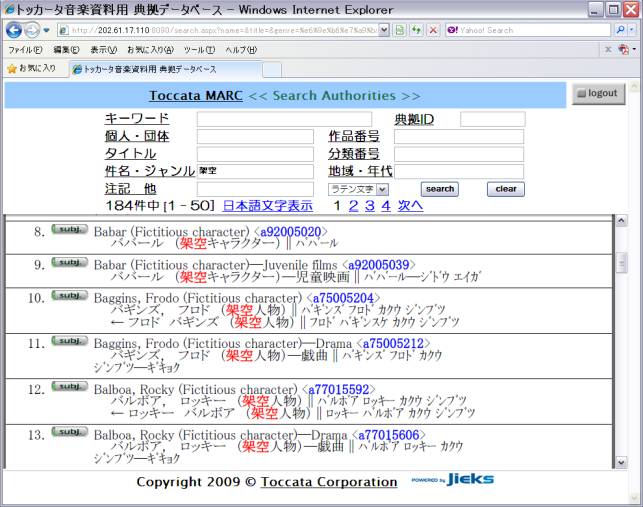Open the お気に入り(A) menu
This screenshot has width=643, height=507.
click(x=150, y=50)
